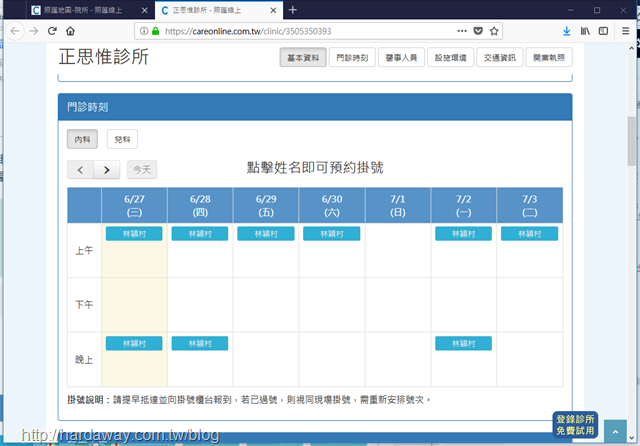
Task: Click the 上午 row label
Action: [x=84, y=250]
